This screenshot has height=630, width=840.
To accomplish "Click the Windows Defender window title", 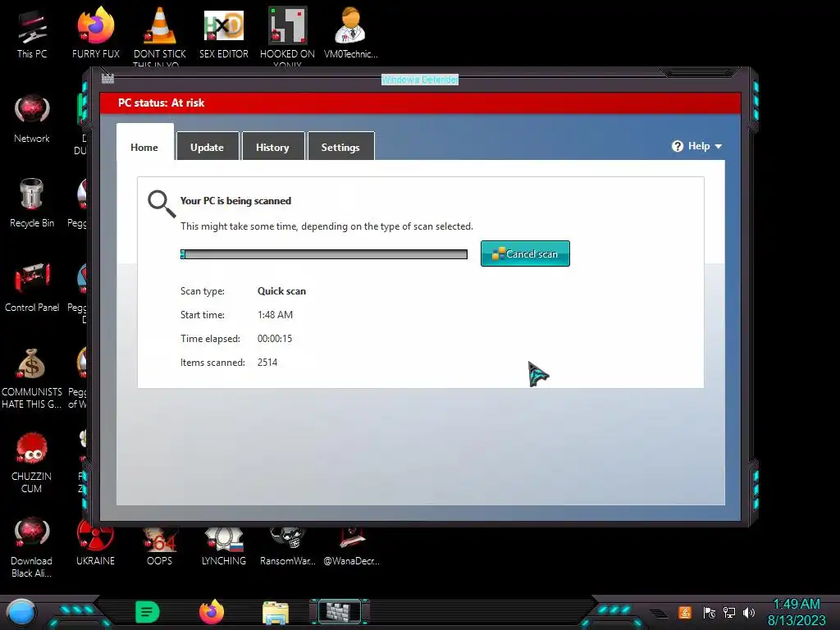I will point(420,80).
